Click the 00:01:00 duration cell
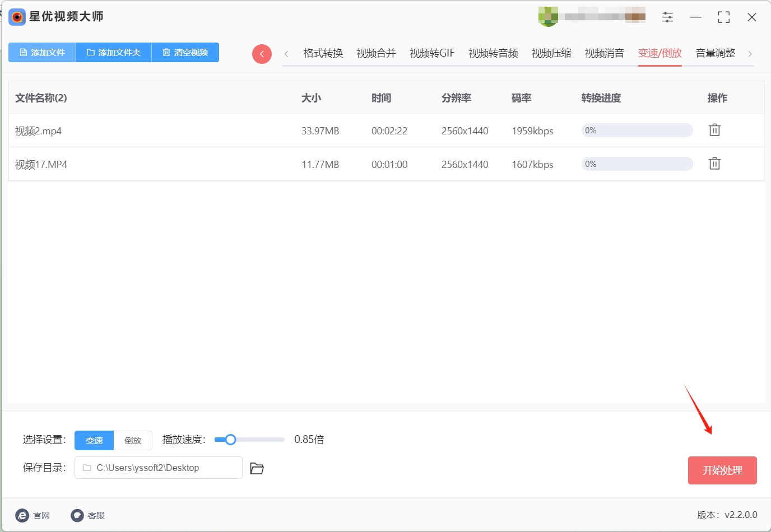 pos(389,165)
